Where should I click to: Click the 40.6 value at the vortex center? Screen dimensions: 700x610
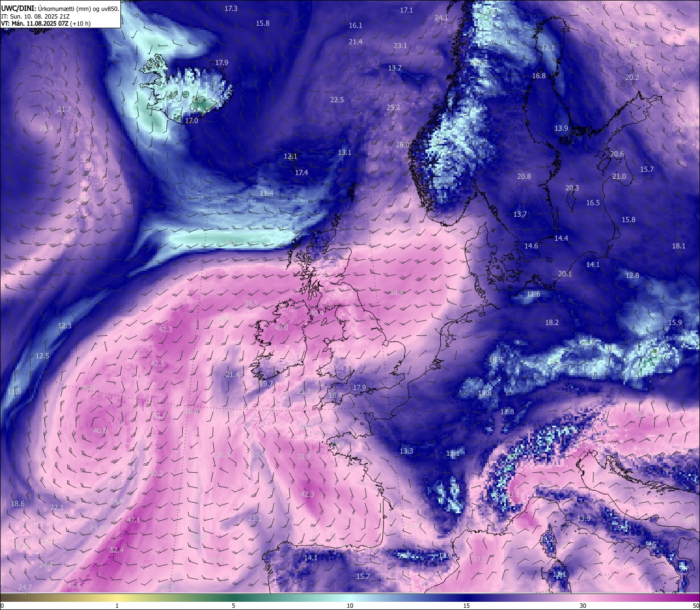pos(101,431)
